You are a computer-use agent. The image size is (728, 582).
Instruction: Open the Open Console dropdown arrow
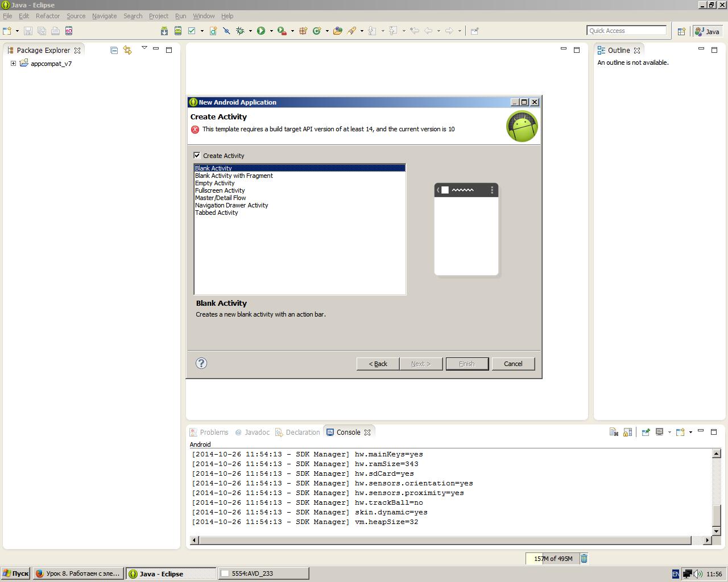click(690, 432)
